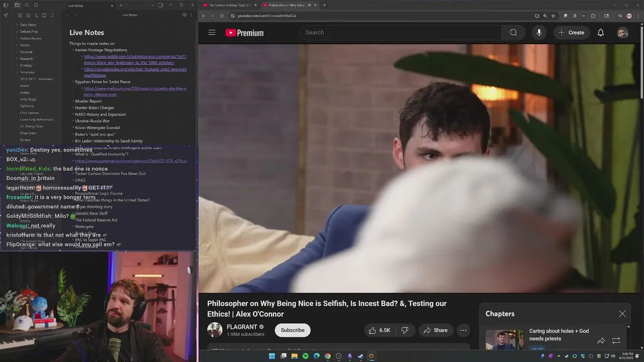Open Obsidian file explorer folder icon
This screenshot has height=362, width=644.
[17, 5]
